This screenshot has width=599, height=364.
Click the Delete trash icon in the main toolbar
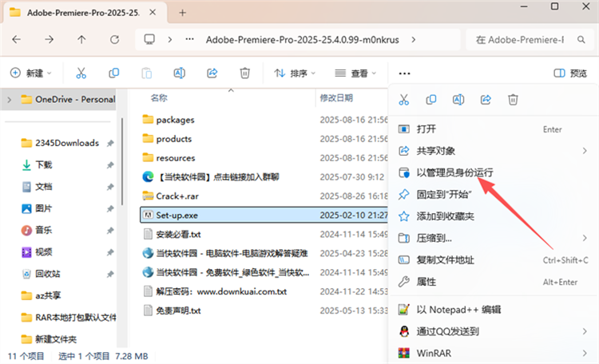coord(245,73)
